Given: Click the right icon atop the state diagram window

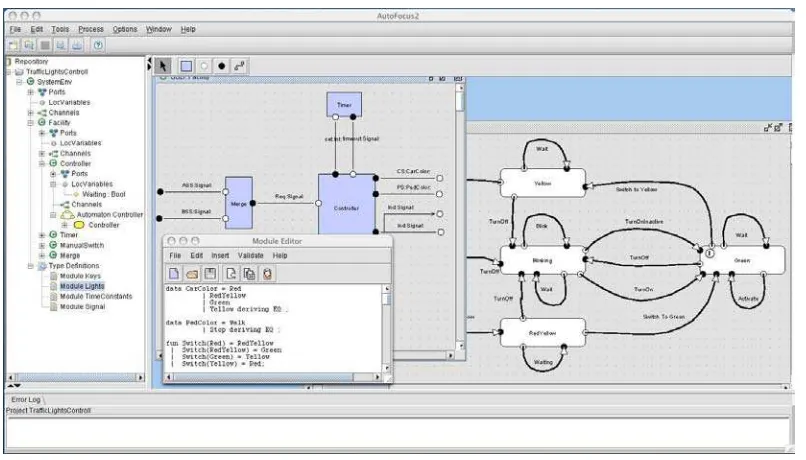Looking at the screenshot, I should pyautogui.click(x=778, y=127).
